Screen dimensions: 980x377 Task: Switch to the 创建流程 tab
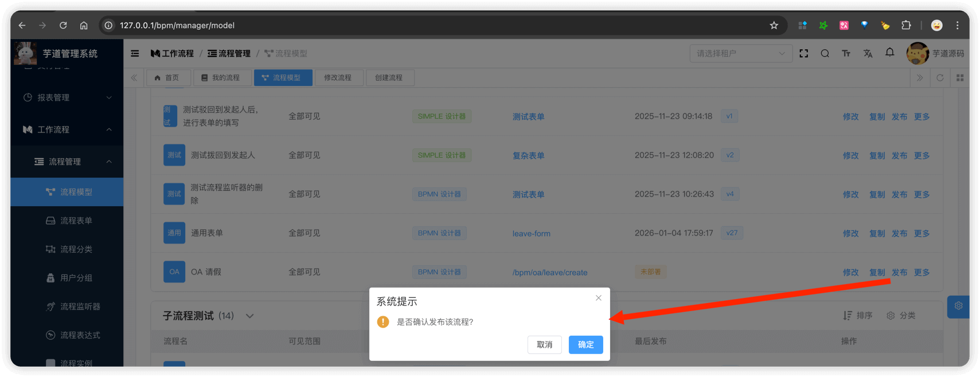coord(389,78)
